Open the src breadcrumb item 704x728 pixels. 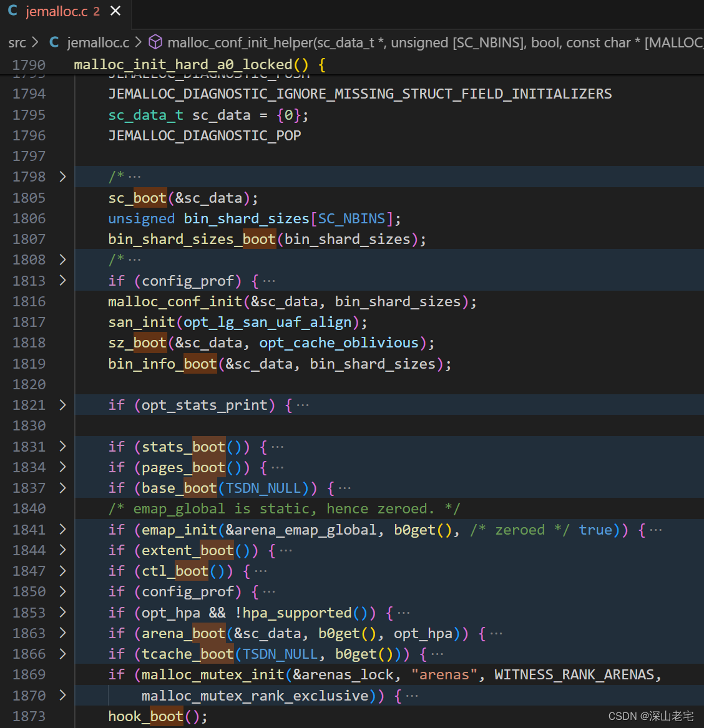pos(16,42)
